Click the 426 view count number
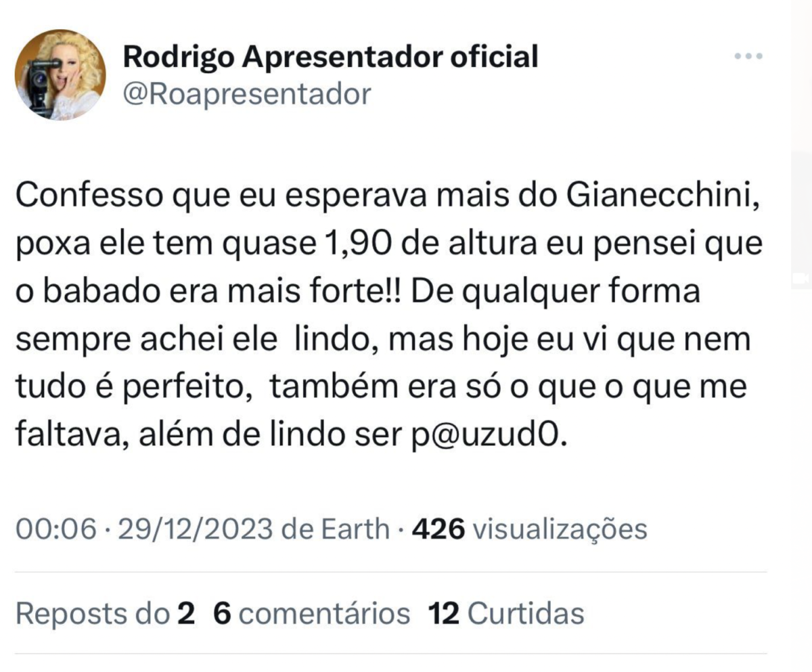The height and width of the screenshot is (672, 812). [438, 529]
